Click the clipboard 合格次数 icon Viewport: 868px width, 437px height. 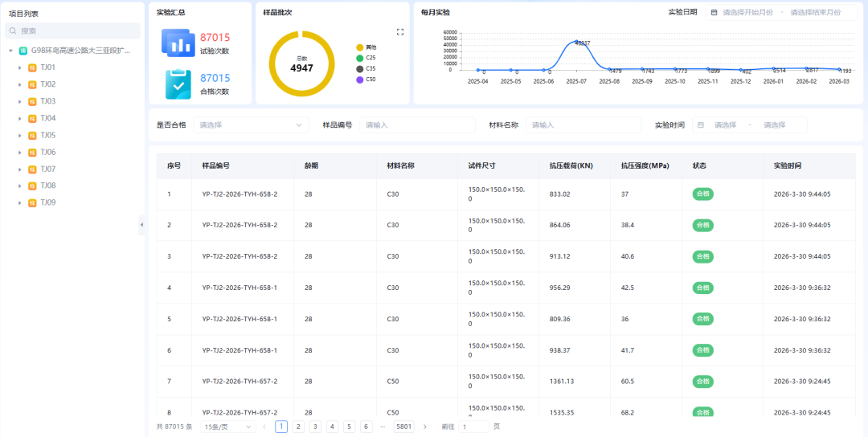click(178, 84)
